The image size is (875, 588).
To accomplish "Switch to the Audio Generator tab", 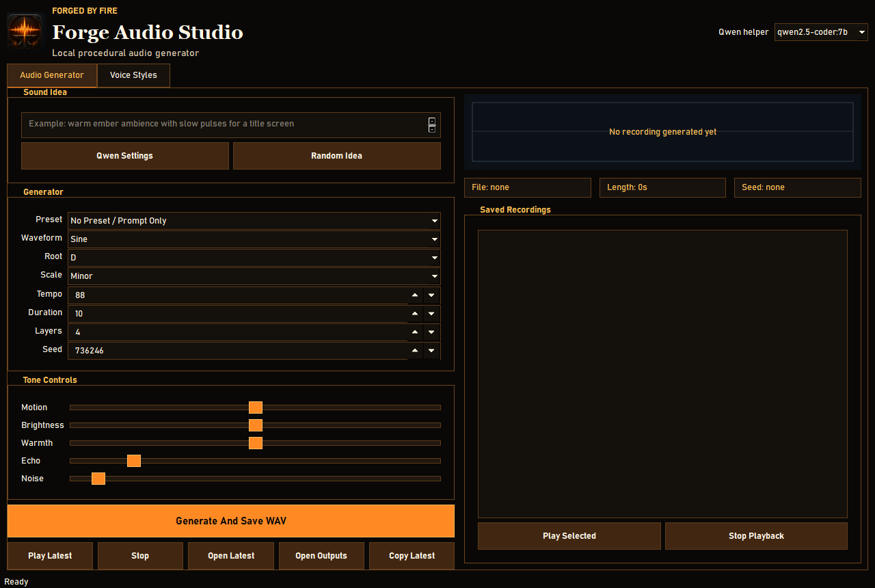I will [x=52, y=75].
